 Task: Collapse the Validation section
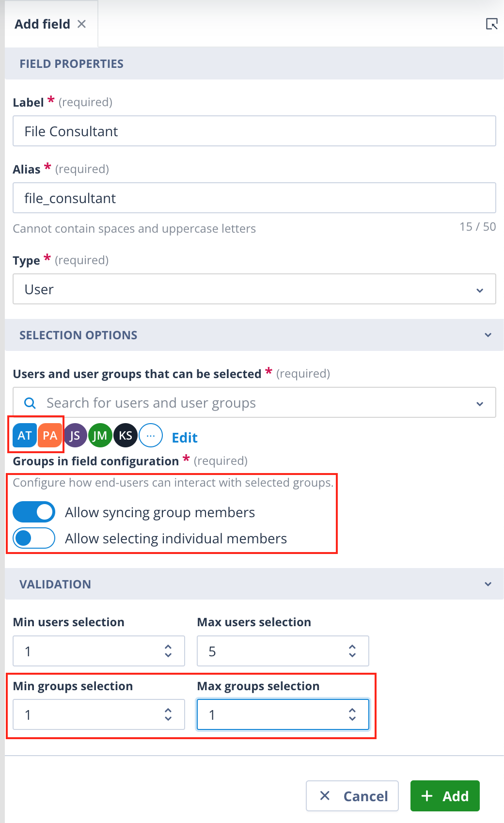point(488,584)
